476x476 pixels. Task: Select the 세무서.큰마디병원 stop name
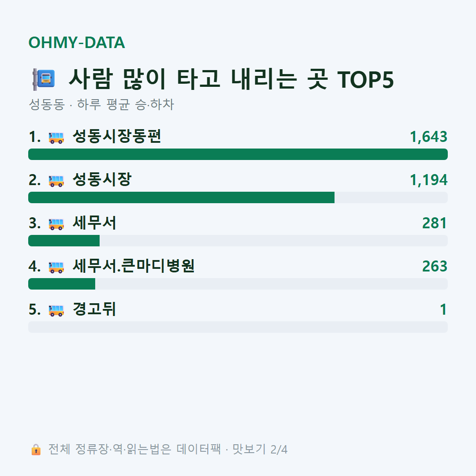133,266
